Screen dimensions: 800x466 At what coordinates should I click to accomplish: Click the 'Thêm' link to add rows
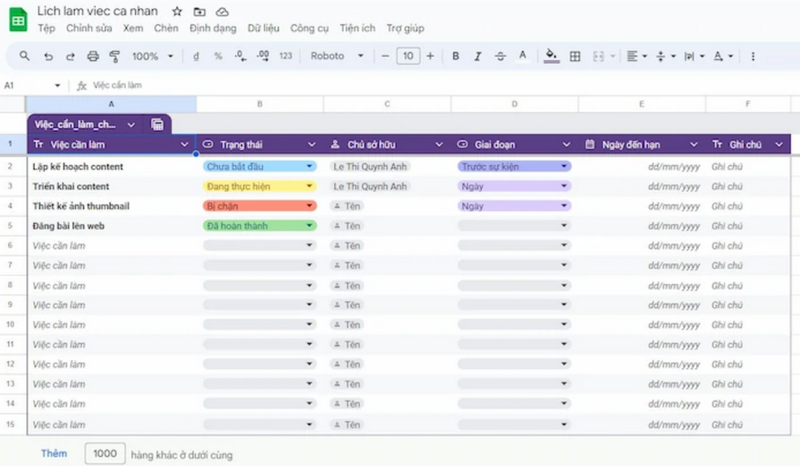54,454
